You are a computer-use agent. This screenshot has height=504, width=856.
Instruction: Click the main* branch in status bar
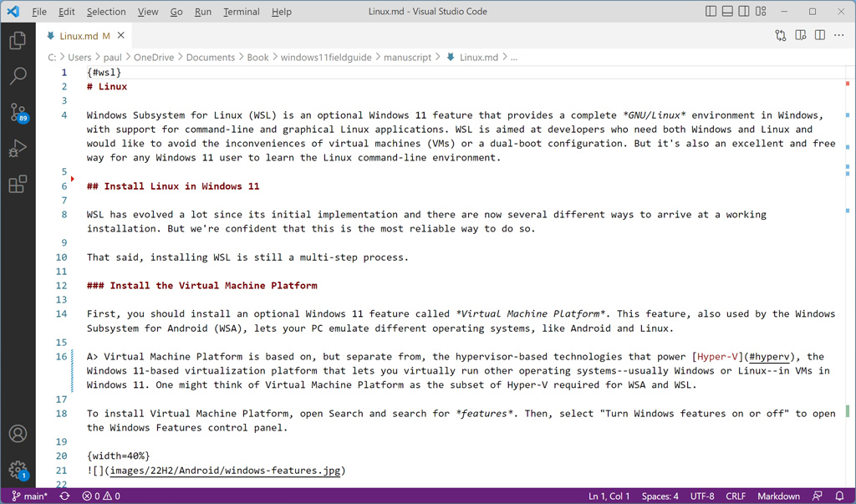coord(30,496)
